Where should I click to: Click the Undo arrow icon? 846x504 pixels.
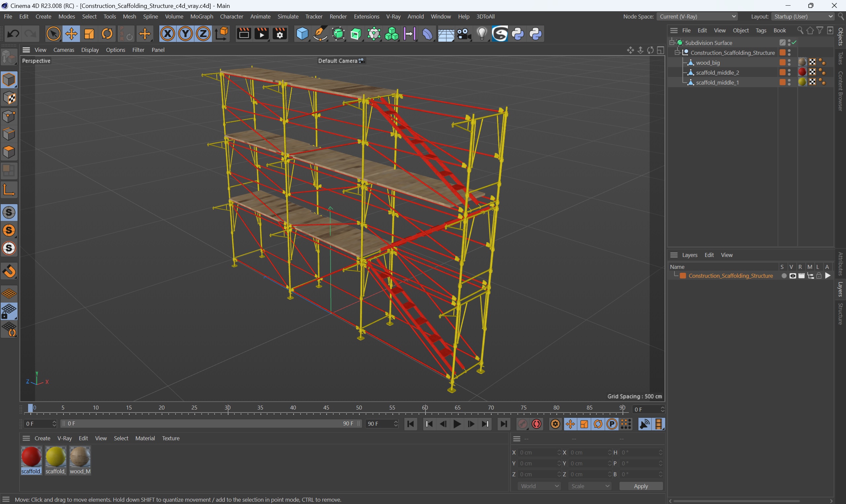[x=13, y=34]
